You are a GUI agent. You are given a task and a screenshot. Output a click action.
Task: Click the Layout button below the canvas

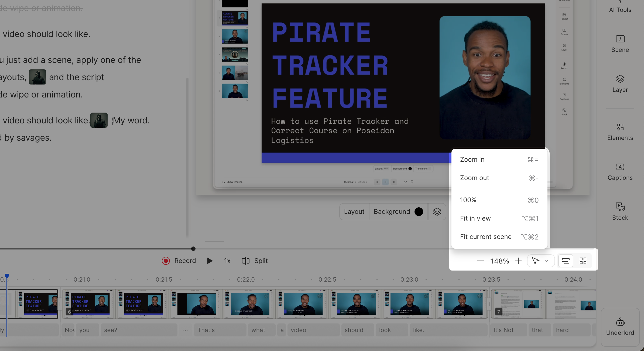point(354,211)
